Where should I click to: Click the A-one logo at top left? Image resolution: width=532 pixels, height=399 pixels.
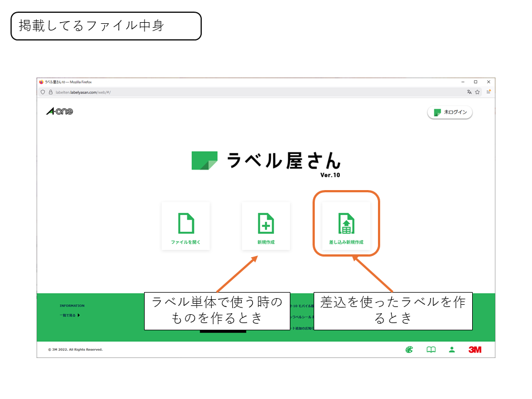tap(59, 112)
